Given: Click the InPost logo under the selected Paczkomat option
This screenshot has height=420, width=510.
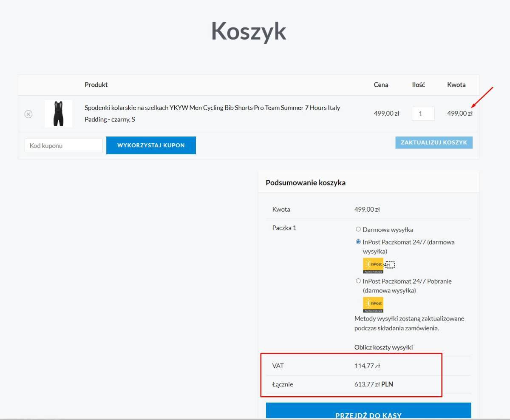Looking at the screenshot, I should 373,265.
